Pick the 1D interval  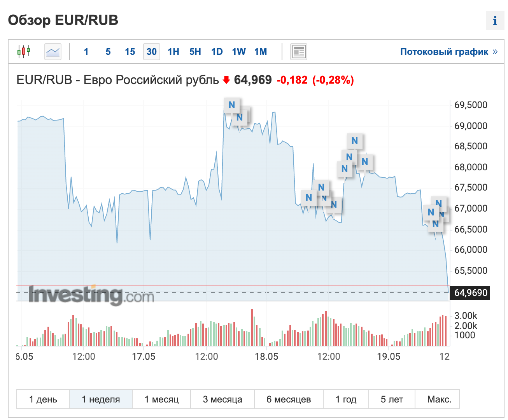point(217,52)
